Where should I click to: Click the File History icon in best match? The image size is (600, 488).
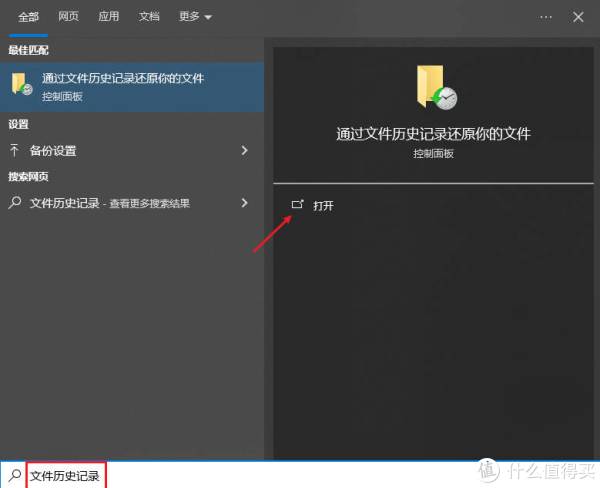tap(22, 85)
